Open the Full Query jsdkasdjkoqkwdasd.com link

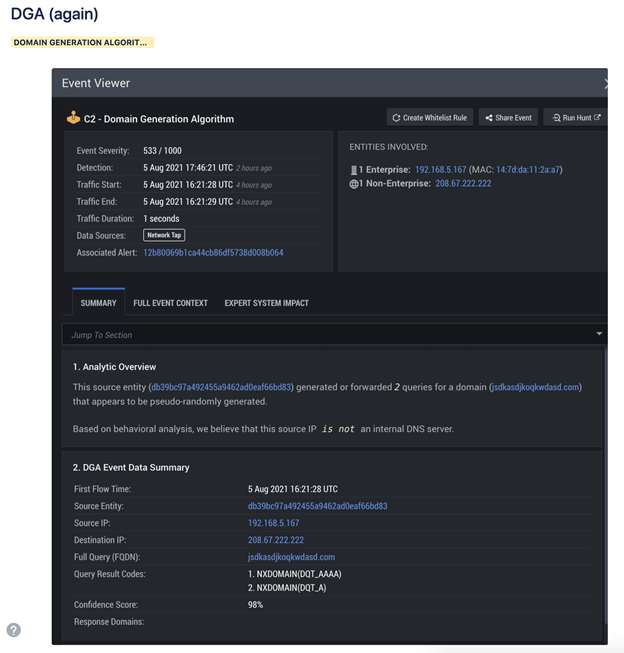[291, 557]
